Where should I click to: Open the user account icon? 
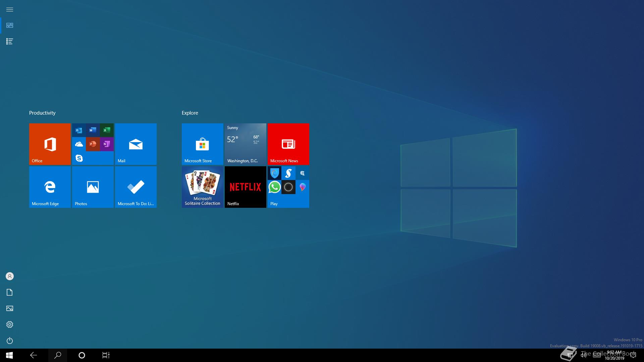click(x=10, y=276)
